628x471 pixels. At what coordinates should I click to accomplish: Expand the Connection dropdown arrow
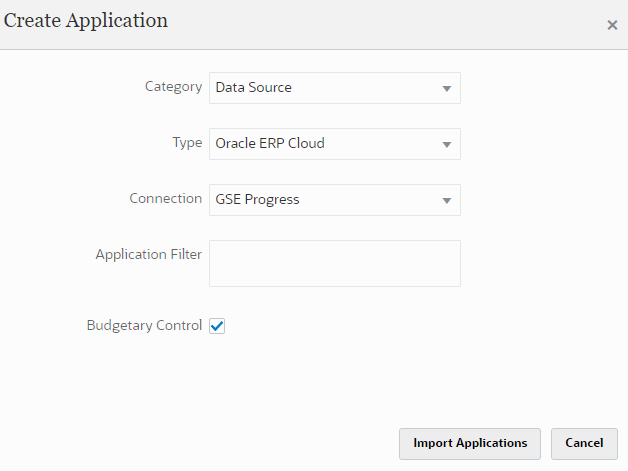(x=447, y=200)
